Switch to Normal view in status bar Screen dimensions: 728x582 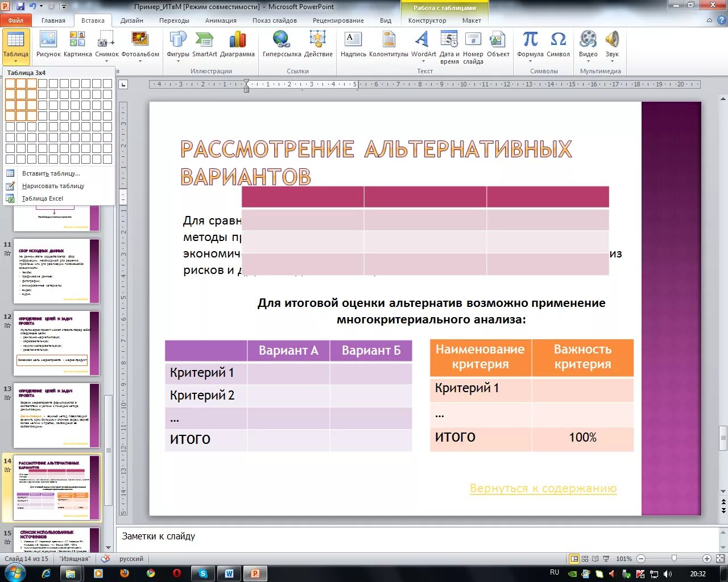(x=574, y=559)
